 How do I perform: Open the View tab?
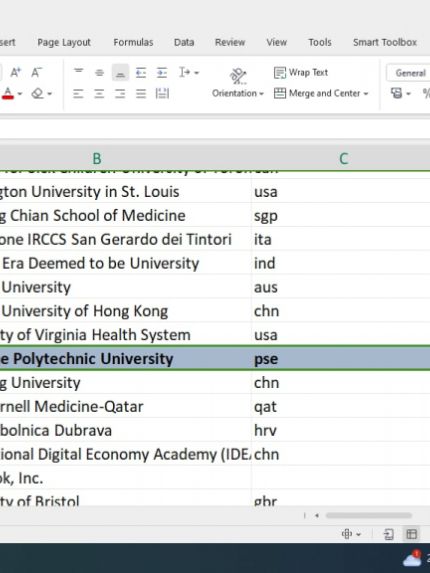tap(277, 42)
